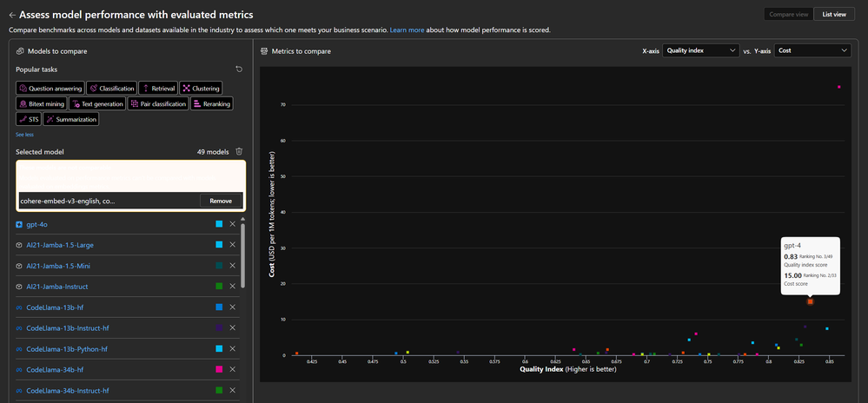Remove AI21-Jamba-1.5-Large from the list
This screenshot has width=868, height=403.
[233, 245]
